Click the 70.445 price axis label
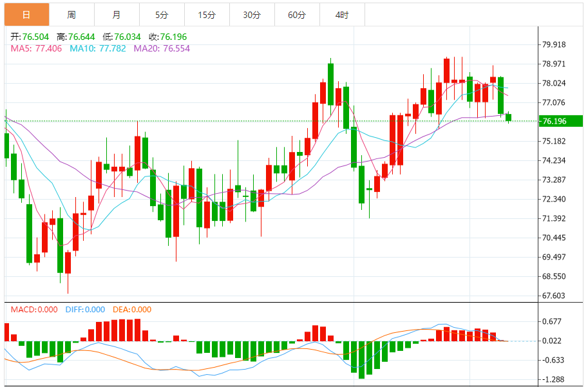Viewport: 588px width, 387px height. (554, 238)
